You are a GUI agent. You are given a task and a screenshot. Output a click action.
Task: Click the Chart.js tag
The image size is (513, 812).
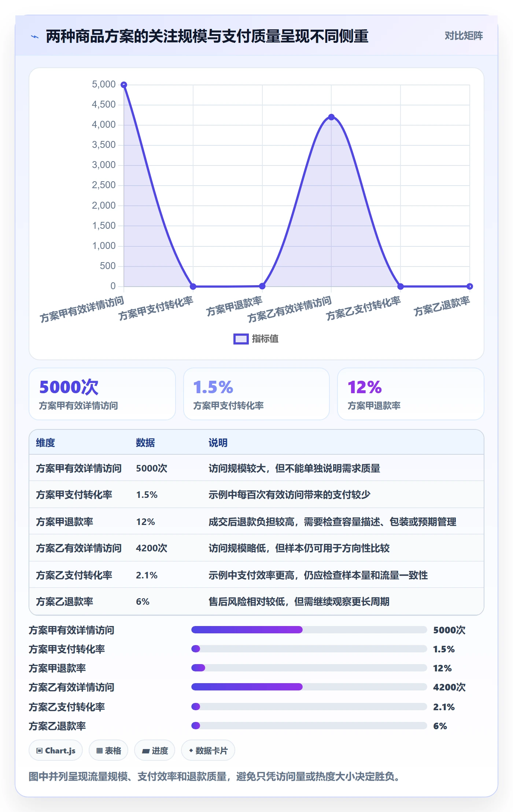coord(56,750)
